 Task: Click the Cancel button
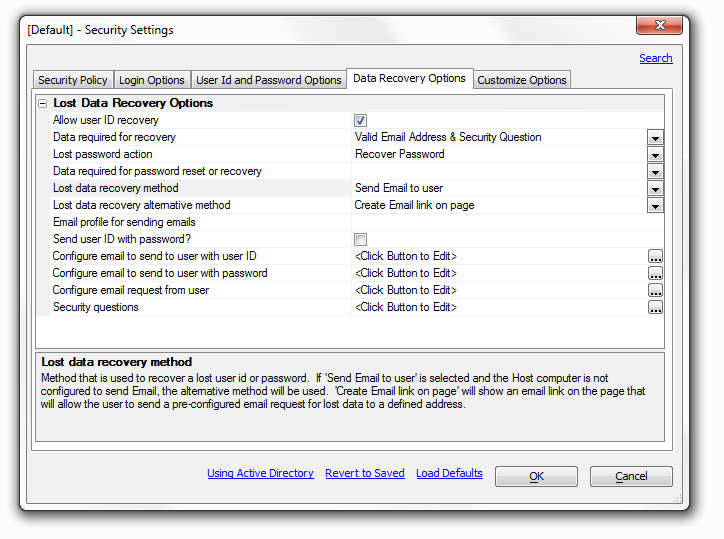pos(631,476)
